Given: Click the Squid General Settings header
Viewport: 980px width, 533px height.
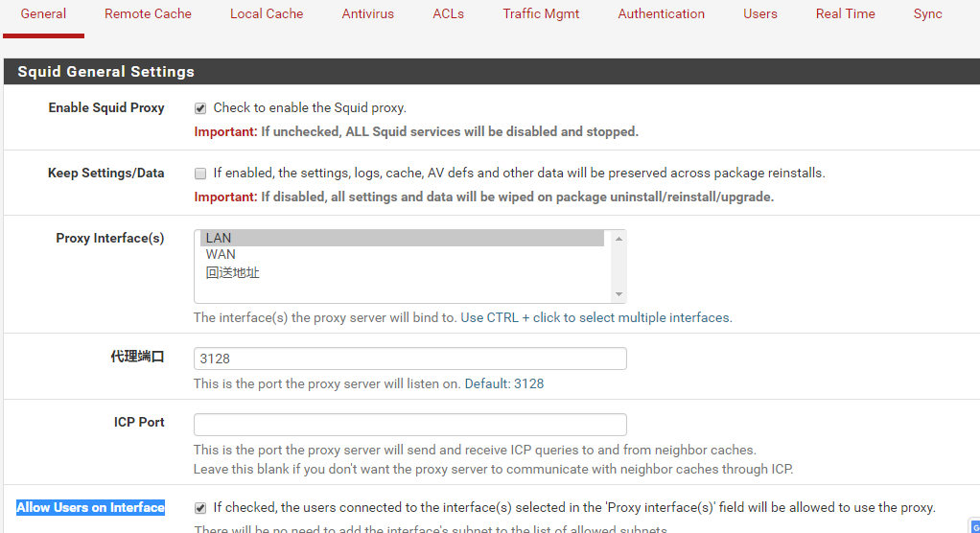Looking at the screenshot, I should pos(105,72).
